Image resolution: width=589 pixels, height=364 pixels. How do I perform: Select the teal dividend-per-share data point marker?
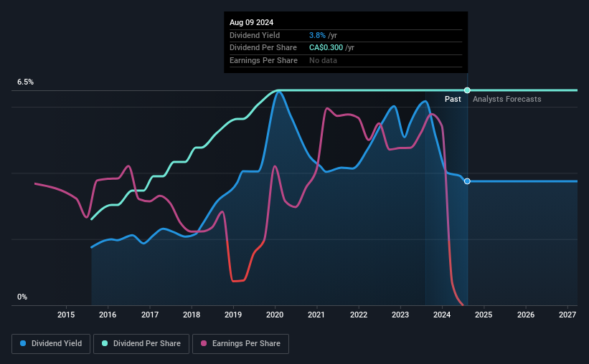(x=467, y=90)
